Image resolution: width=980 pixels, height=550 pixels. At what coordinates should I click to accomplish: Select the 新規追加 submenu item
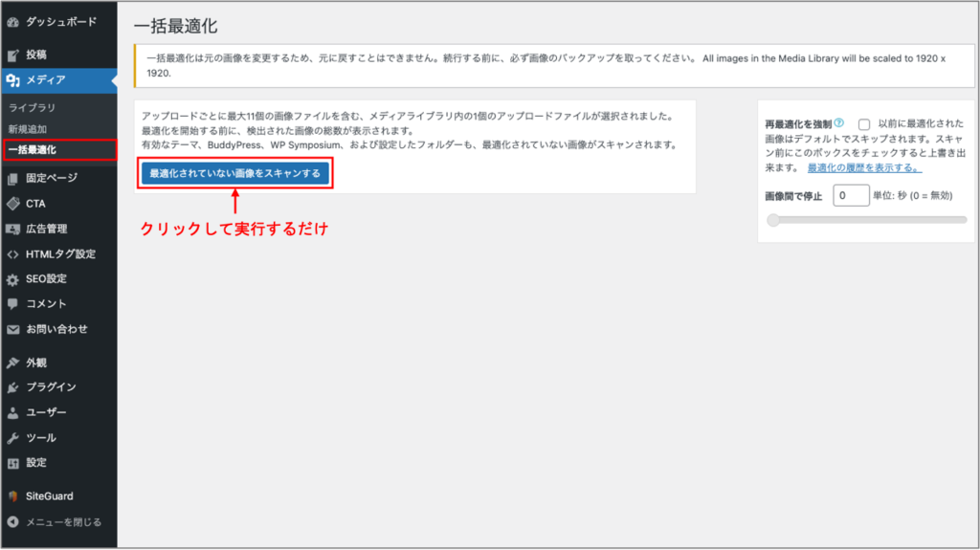click(27, 128)
